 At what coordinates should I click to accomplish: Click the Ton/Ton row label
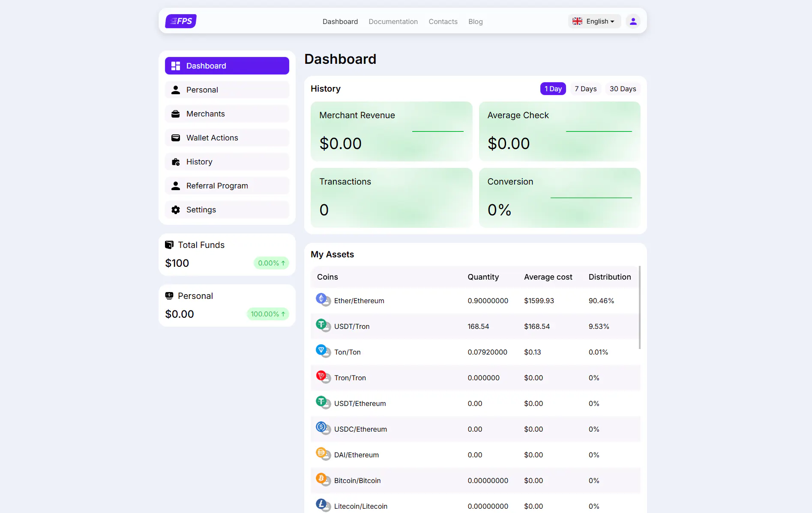tap(348, 352)
